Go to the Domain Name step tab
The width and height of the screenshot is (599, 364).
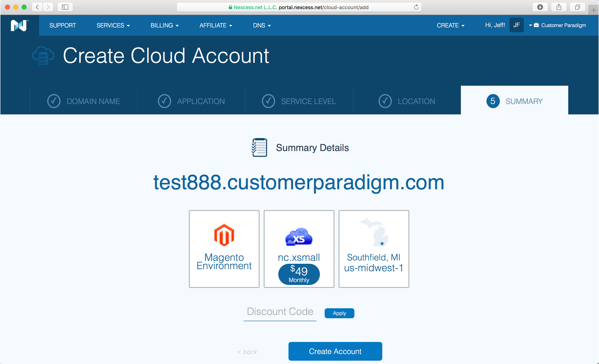[83, 101]
